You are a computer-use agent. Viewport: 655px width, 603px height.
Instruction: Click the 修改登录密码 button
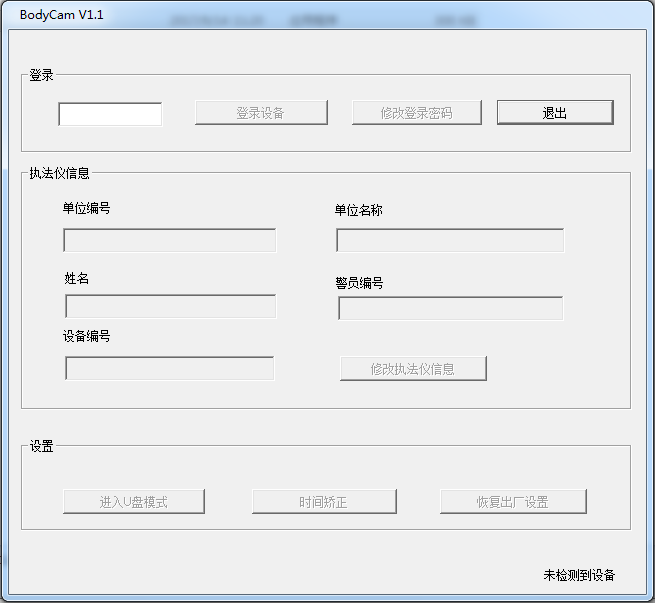416,113
